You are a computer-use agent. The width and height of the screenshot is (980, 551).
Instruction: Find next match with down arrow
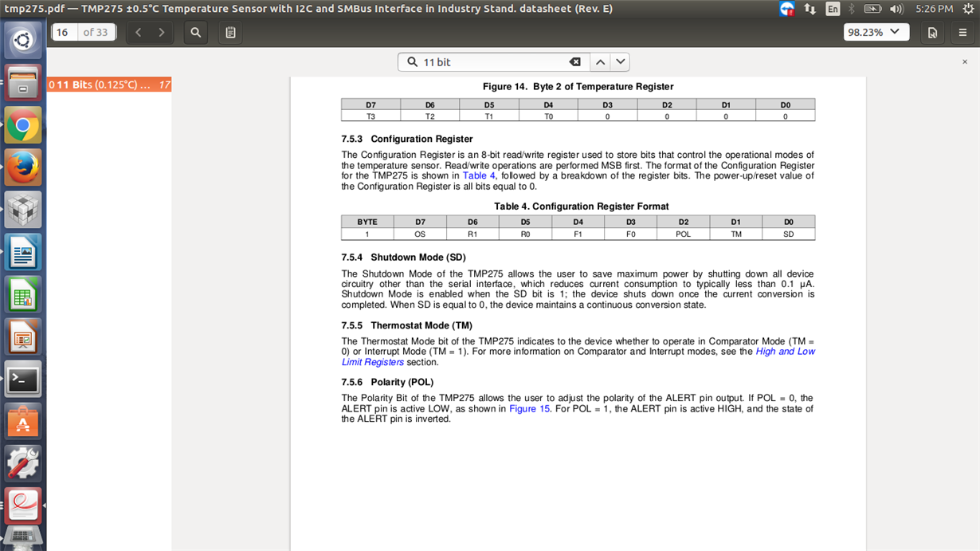point(620,62)
